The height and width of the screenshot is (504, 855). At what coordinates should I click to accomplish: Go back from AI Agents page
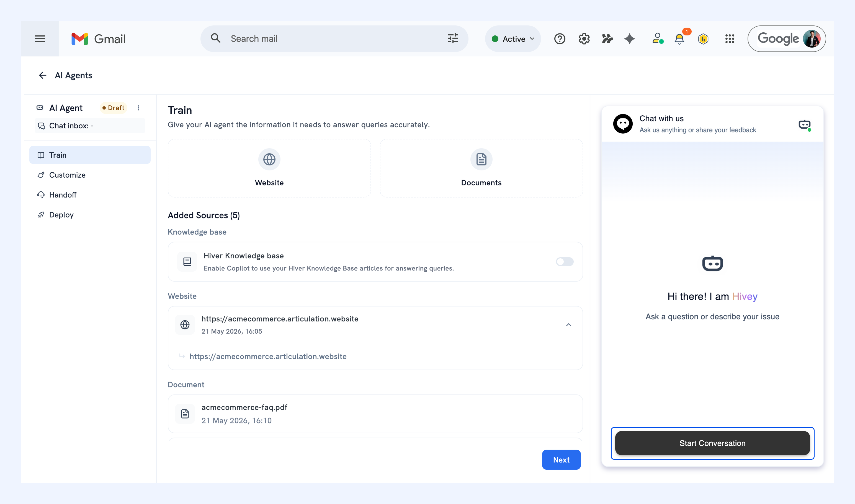pyautogui.click(x=42, y=75)
